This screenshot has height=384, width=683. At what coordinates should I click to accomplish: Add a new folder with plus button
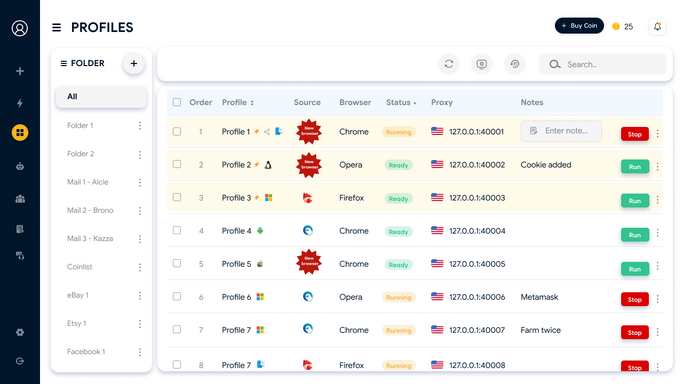[x=134, y=64]
